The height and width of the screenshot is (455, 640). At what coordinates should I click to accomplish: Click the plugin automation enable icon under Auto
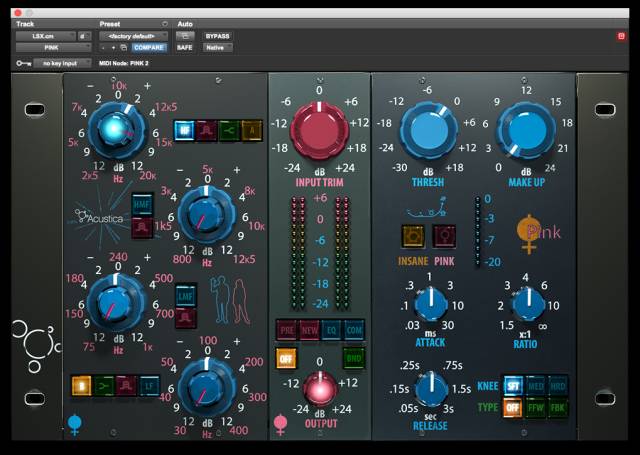point(185,36)
